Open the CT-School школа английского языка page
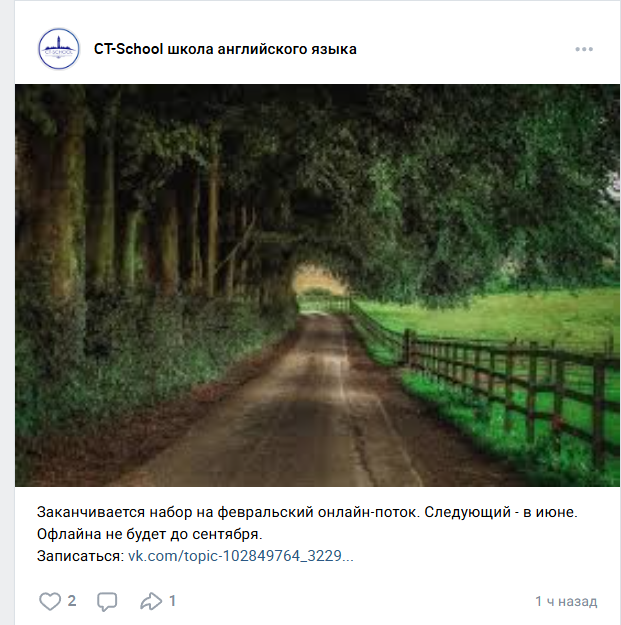 tap(225, 49)
